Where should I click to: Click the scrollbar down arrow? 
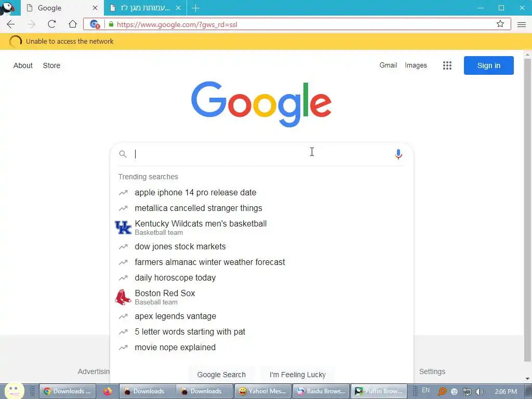click(x=527, y=378)
